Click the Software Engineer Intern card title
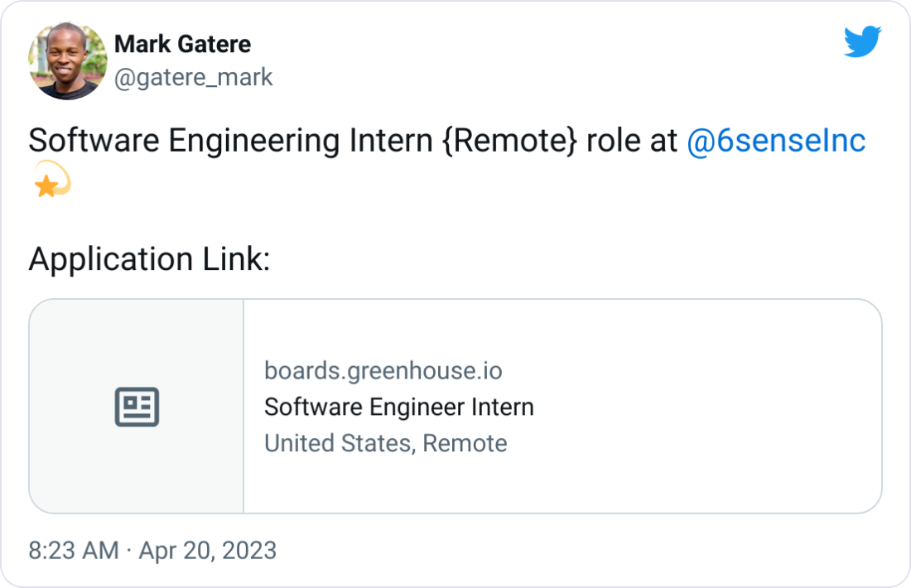The height and width of the screenshot is (588, 911). (400, 407)
